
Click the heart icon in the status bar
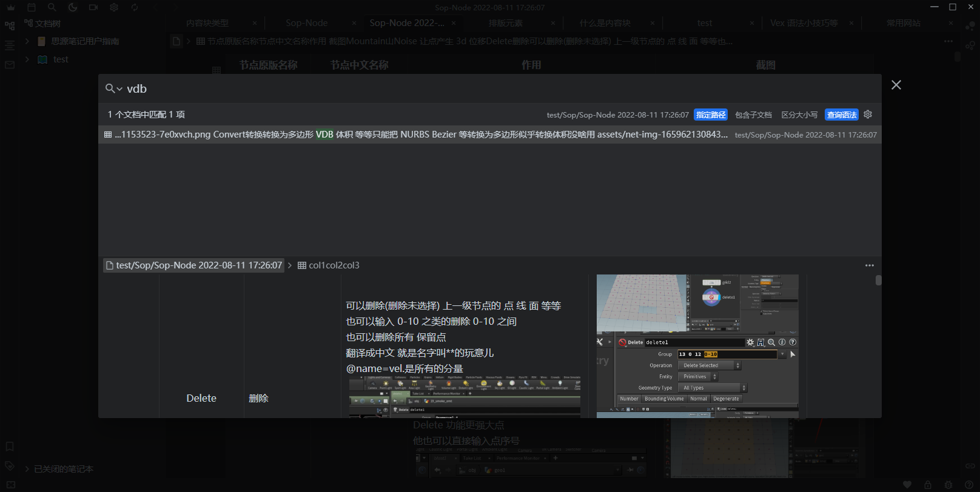(x=907, y=485)
